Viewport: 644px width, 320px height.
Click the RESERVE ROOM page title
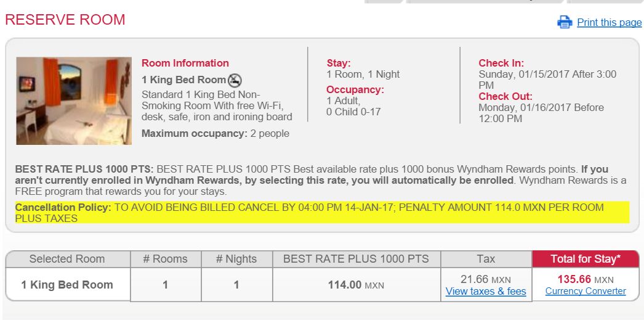click(65, 20)
